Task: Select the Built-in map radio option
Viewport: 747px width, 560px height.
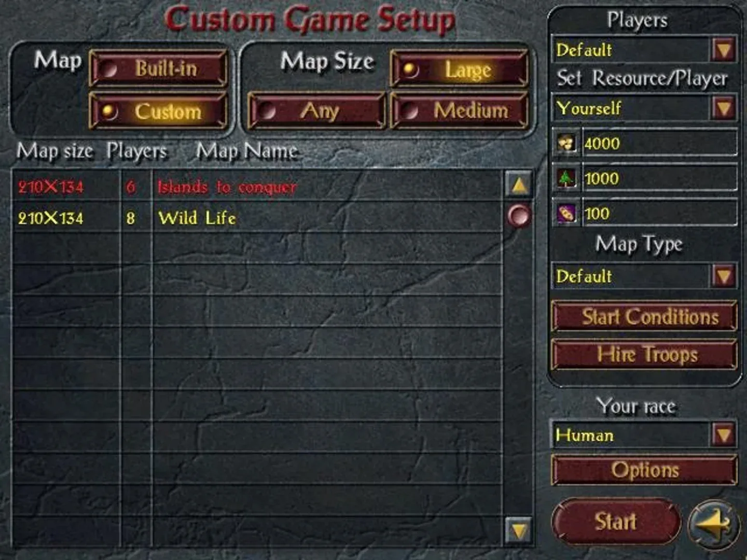Action: coord(158,68)
